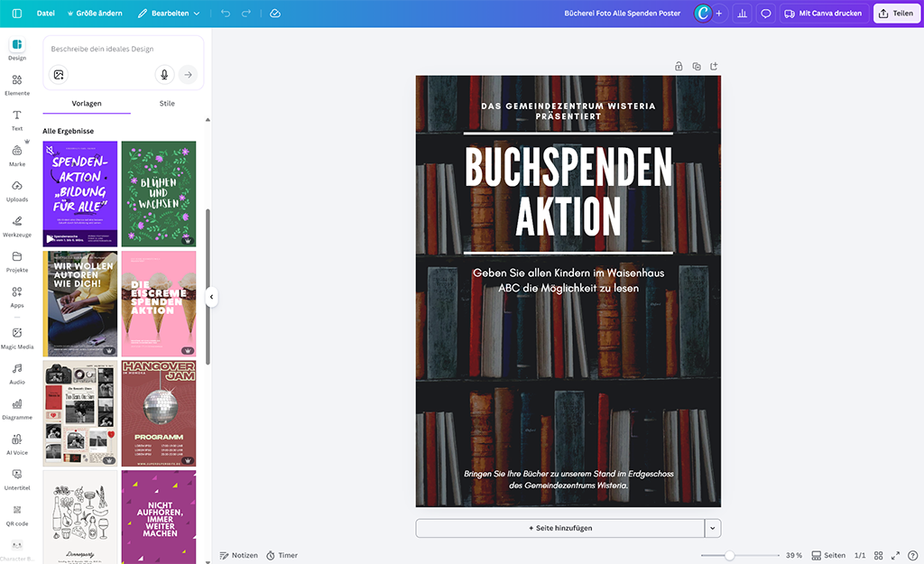Expand the Bearbeiten dropdown
Viewport: 924px width, 564px height.
click(169, 13)
